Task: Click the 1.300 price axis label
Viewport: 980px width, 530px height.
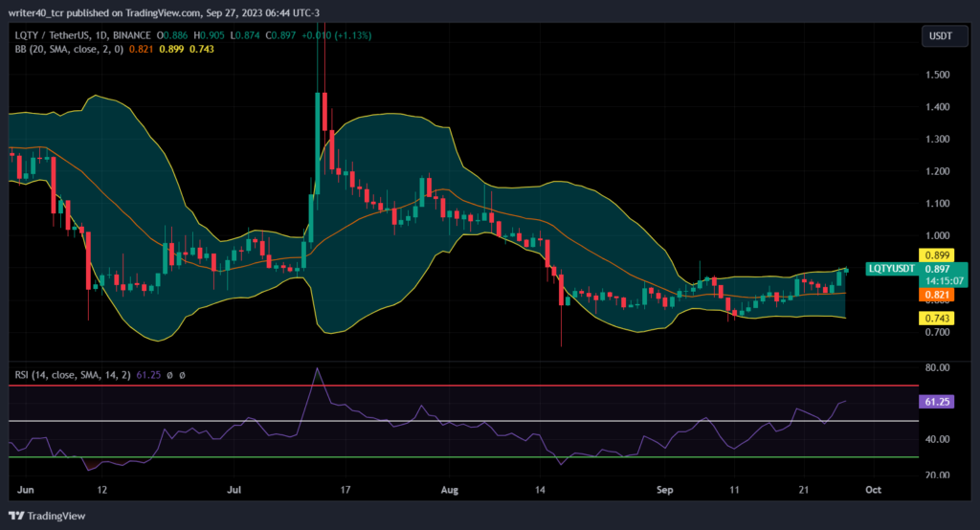Action: click(937, 139)
